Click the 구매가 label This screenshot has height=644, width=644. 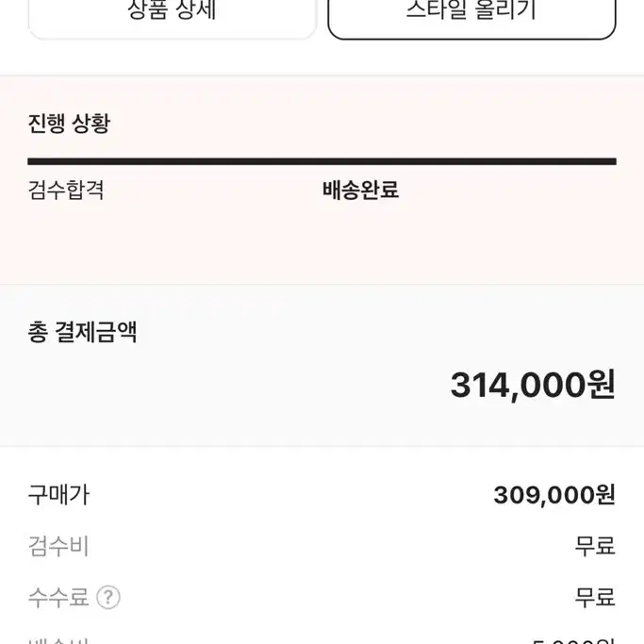tap(58, 494)
